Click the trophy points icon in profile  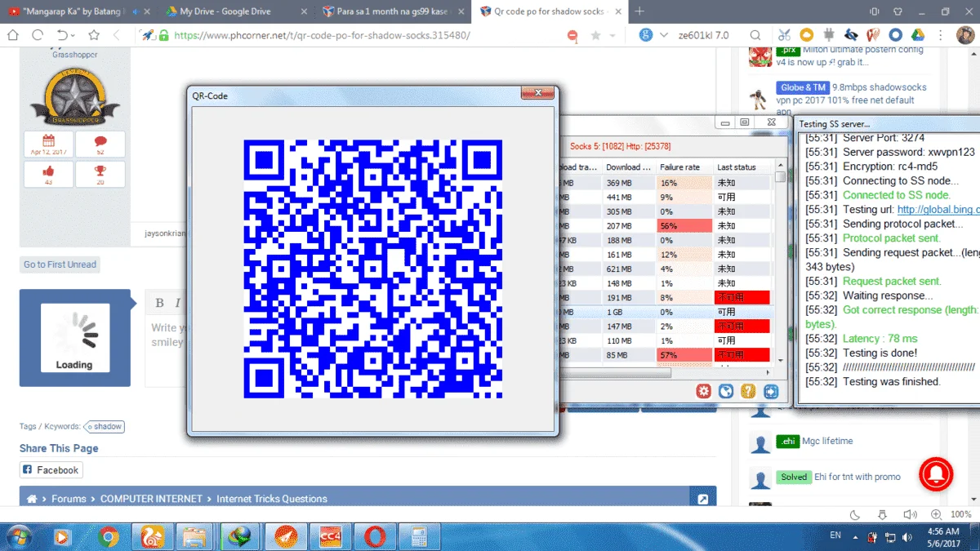point(100,171)
